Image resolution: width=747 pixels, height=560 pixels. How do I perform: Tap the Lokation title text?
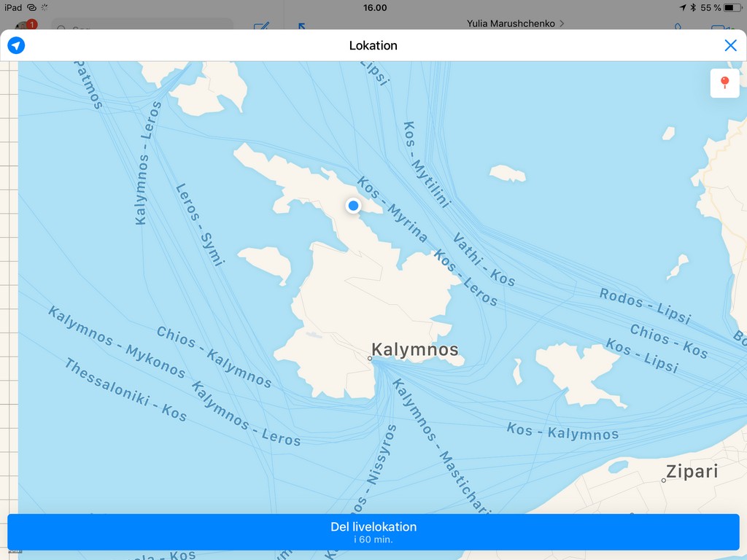click(373, 45)
